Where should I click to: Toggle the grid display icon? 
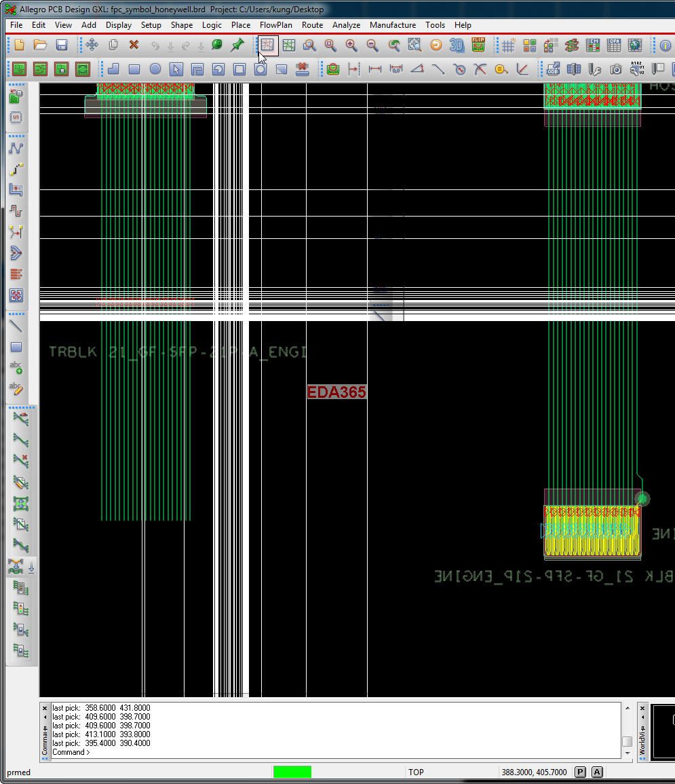[509, 45]
